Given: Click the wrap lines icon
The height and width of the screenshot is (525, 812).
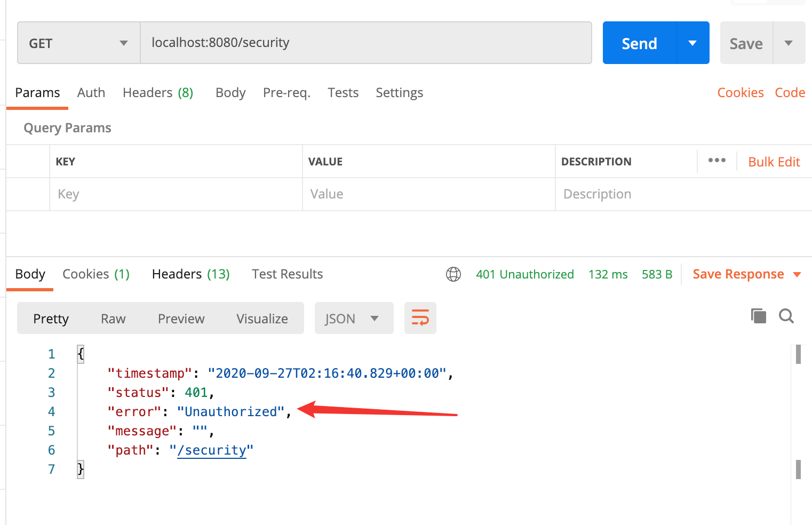Looking at the screenshot, I should tap(420, 318).
